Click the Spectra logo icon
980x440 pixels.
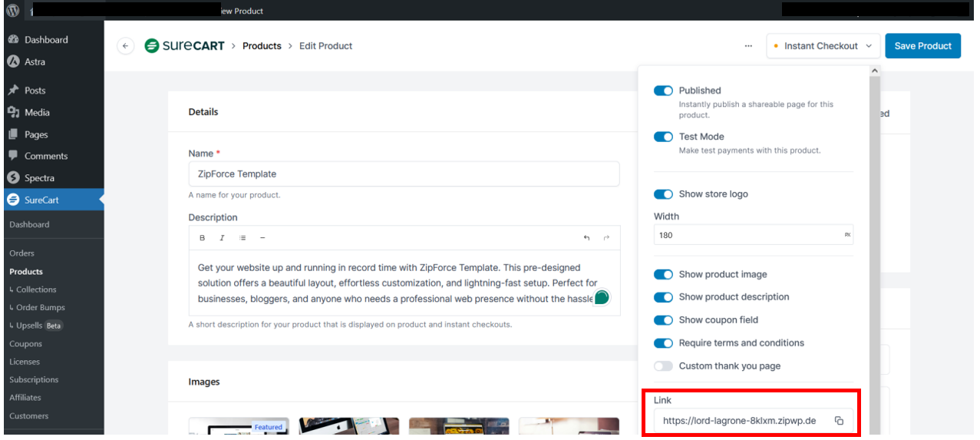tap(13, 178)
